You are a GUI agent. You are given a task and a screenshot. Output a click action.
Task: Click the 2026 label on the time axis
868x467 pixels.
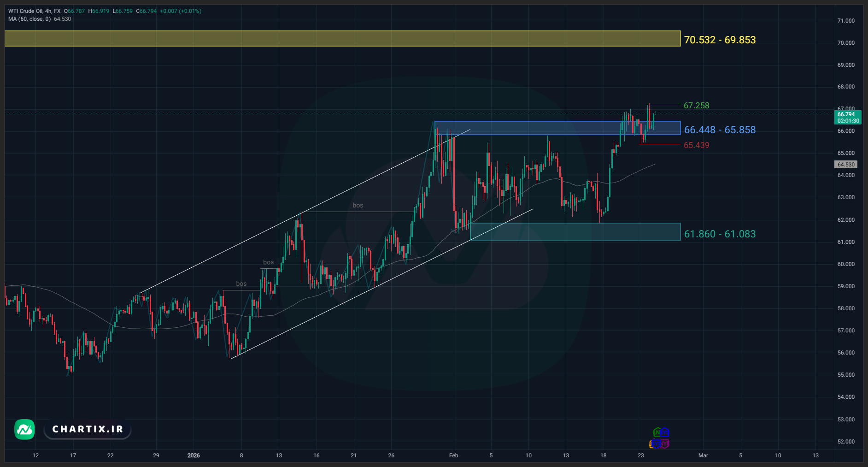194,455
